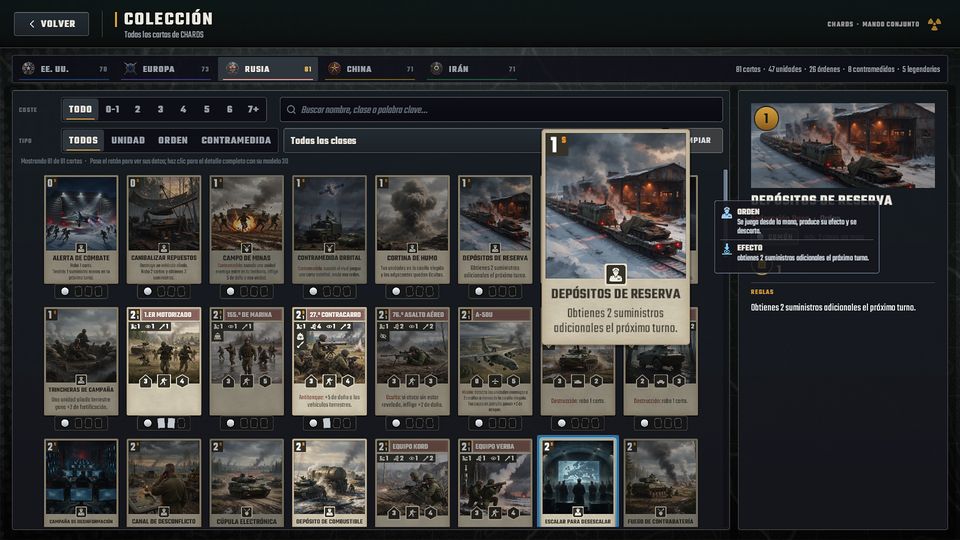The height and width of the screenshot is (540, 960).
Task: Click hidden-eye trait icon on 76.ª Asalto Aéreo
Action: pyautogui.click(x=383, y=336)
